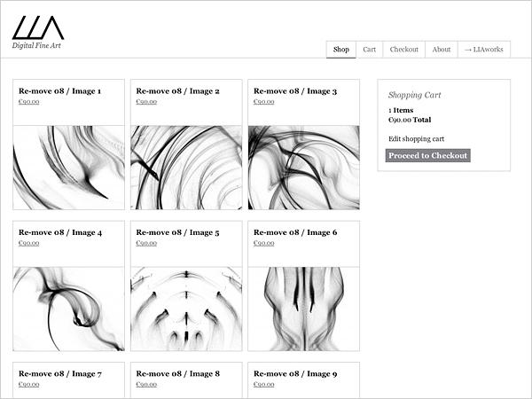This screenshot has width=532, height=399.
Task: Click the €90.00 price under Image 9
Action: [x=264, y=385]
